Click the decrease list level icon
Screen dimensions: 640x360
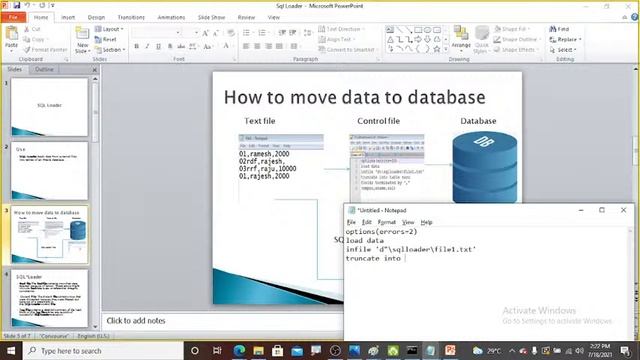click(x=282, y=33)
